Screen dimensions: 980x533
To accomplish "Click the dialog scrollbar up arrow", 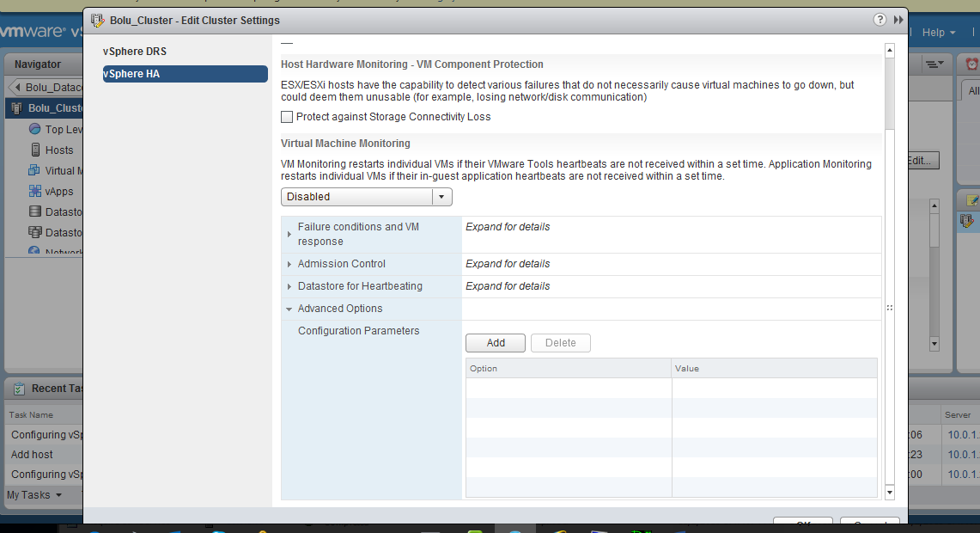I will (889, 51).
